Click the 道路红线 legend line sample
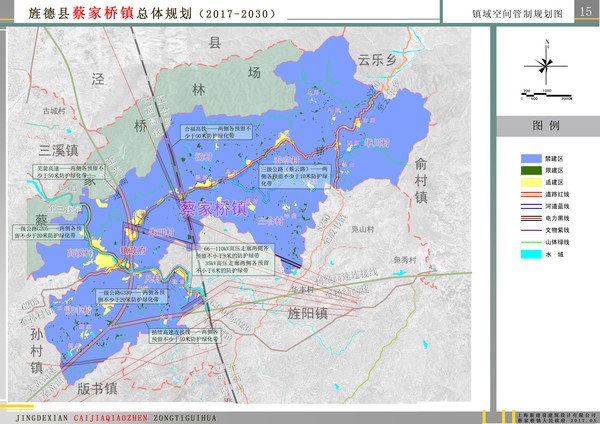 (531, 194)
